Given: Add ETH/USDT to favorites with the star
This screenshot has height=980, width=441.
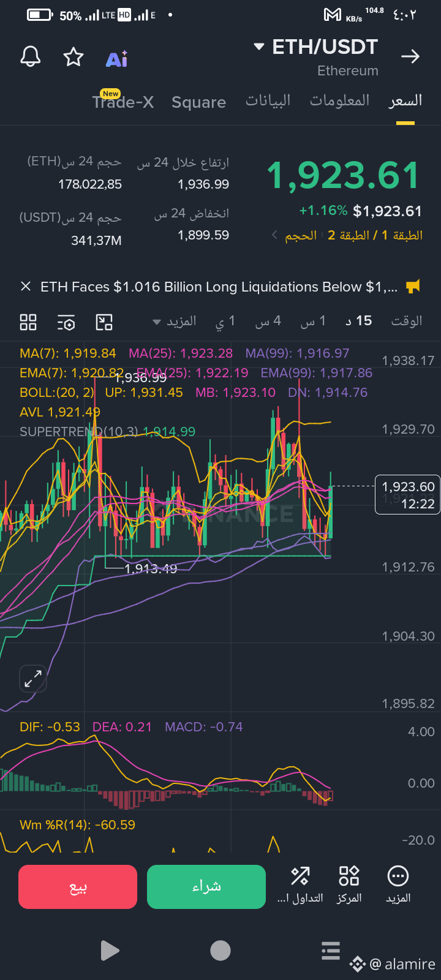Looking at the screenshot, I should pyautogui.click(x=73, y=57).
